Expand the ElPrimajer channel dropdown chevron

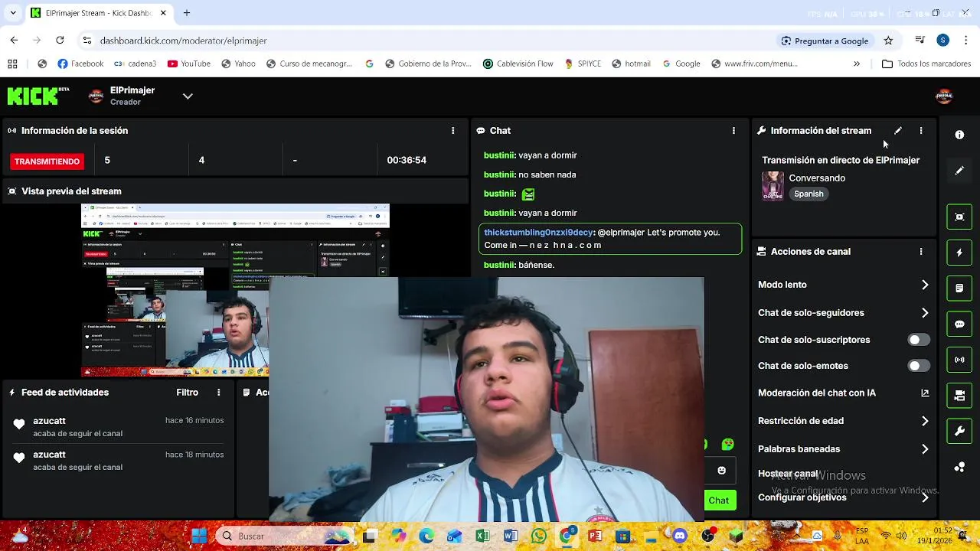[x=188, y=96]
